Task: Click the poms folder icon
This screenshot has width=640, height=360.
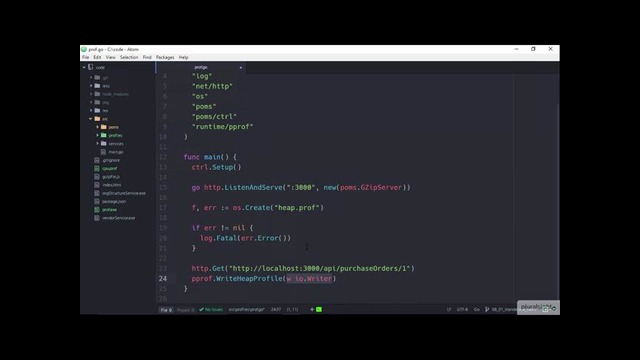Action: coord(104,127)
